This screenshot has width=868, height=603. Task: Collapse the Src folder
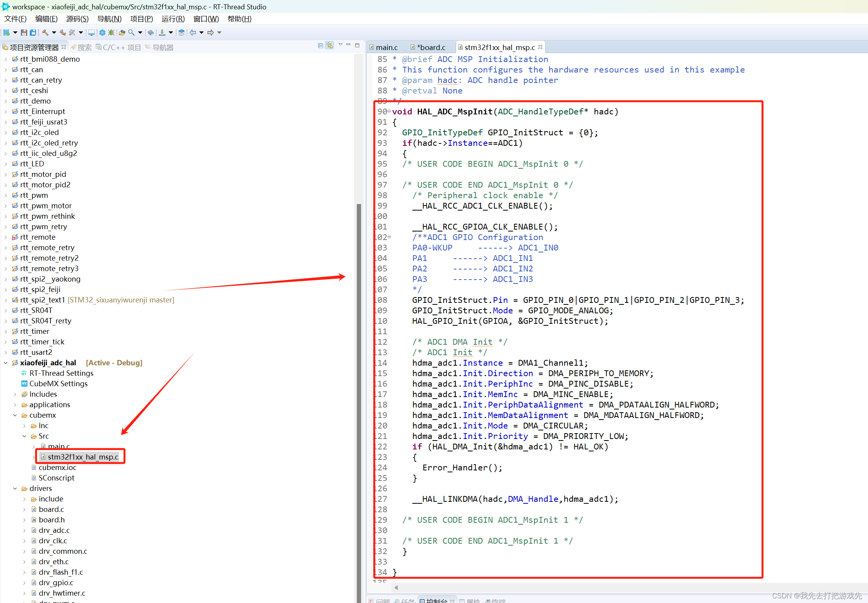pyautogui.click(x=24, y=436)
